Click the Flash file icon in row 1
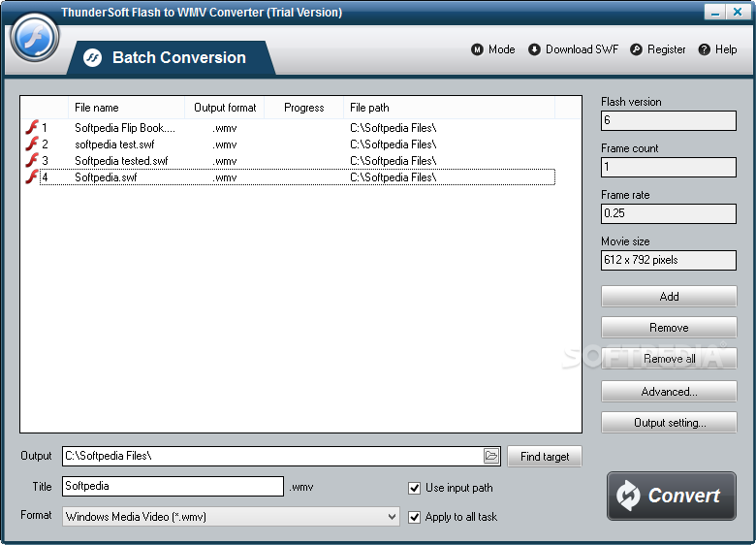 32,127
